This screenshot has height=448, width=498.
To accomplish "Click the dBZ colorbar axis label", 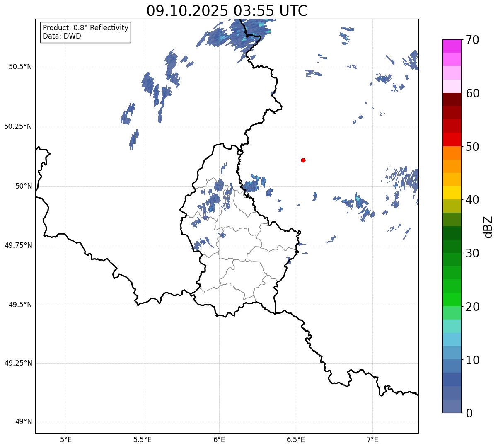I will [x=488, y=227].
